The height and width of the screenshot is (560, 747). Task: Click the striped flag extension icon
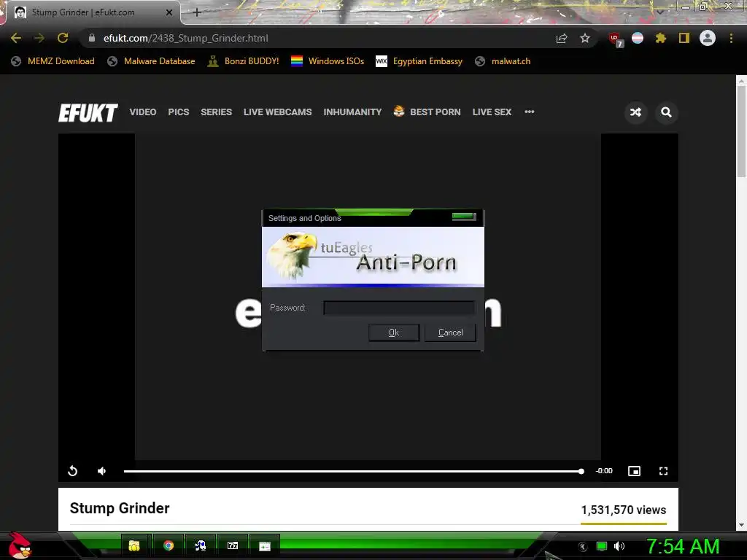[x=638, y=38]
